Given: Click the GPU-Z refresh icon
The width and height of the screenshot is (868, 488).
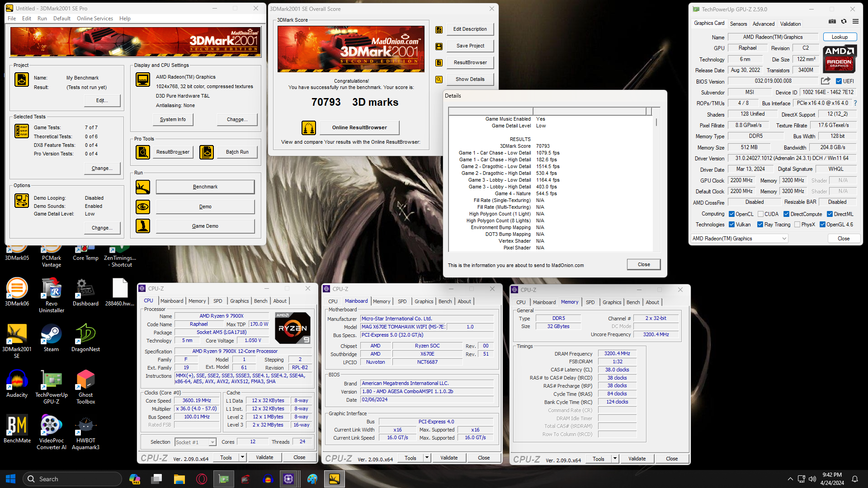Looking at the screenshot, I should tap(844, 21).
